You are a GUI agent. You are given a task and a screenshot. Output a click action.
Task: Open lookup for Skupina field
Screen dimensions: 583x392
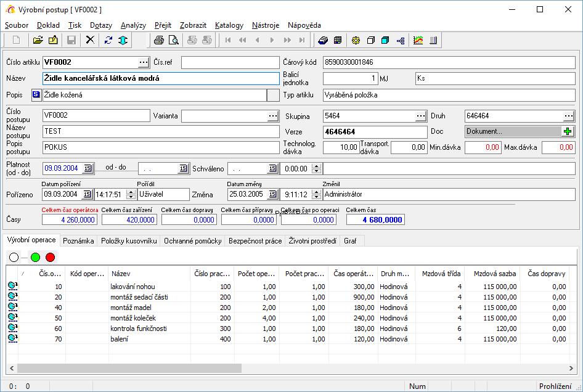[x=420, y=116]
